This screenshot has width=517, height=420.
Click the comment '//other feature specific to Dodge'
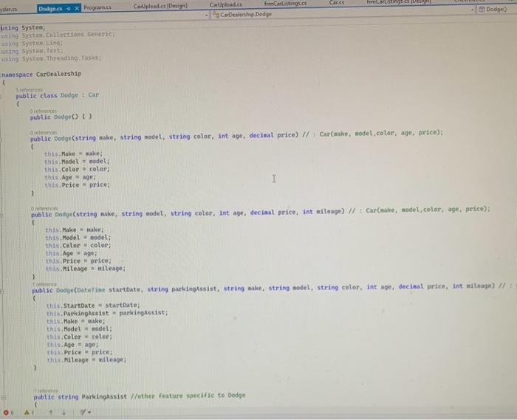tap(188, 396)
